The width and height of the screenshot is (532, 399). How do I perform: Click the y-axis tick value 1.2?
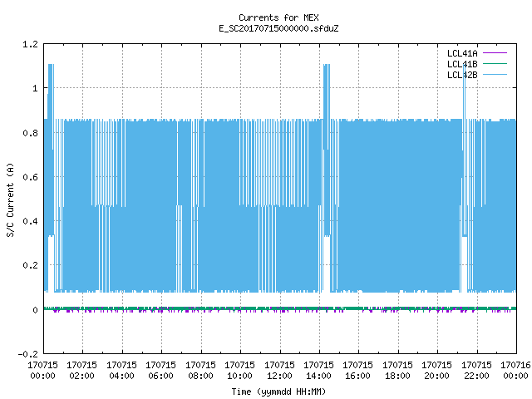click(30, 44)
